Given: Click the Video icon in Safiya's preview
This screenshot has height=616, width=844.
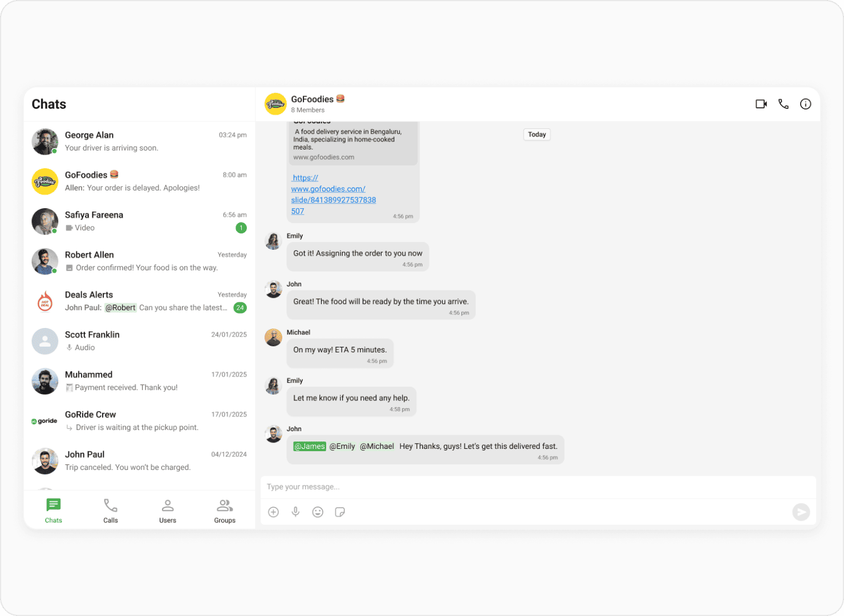Looking at the screenshot, I should (69, 228).
